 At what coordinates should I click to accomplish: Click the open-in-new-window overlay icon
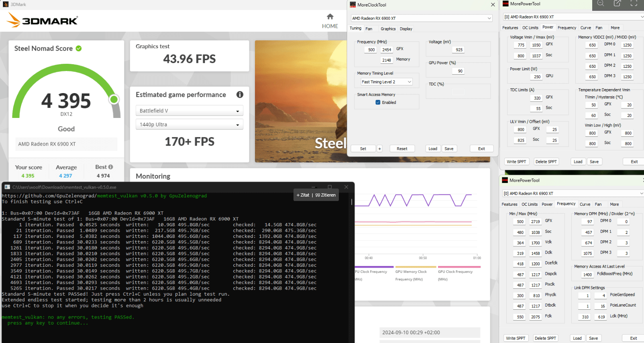pos(618,4)
